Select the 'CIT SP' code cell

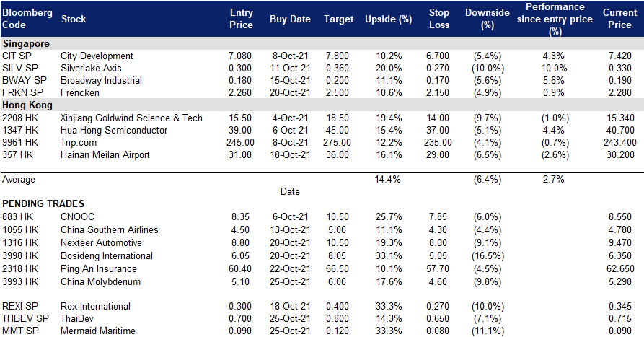pyautogui.click(x=17, y=56)
